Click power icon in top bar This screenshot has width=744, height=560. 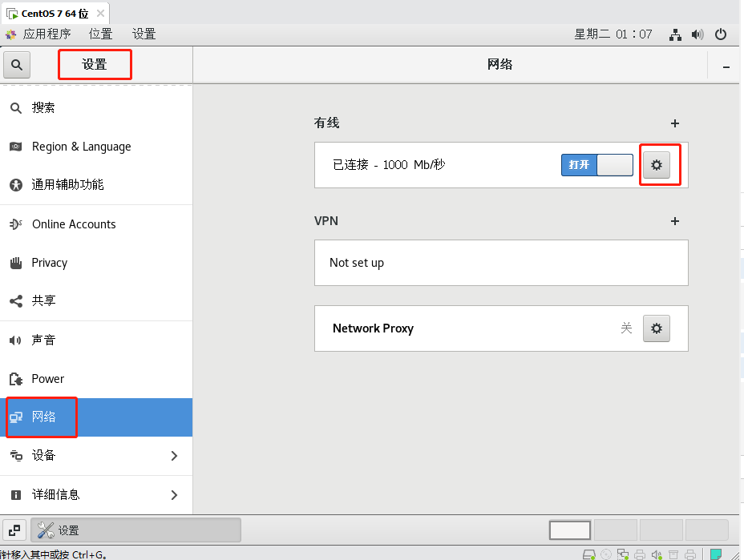[721, 34]
